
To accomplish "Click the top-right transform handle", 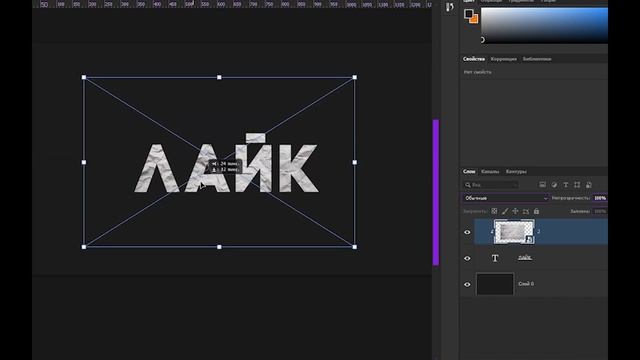I will pos(354,77).
